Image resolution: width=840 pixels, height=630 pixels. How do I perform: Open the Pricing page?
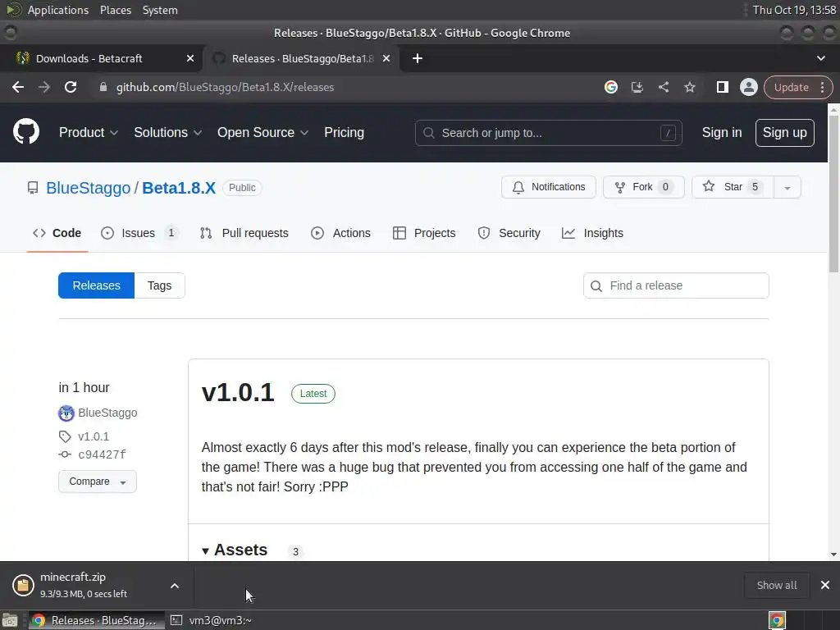(344, 132)
